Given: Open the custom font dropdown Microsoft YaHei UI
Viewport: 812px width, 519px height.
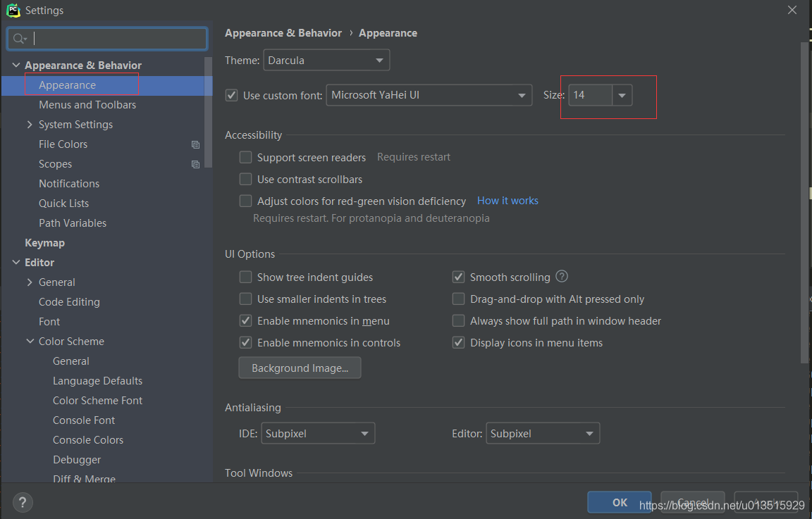Looking at the screenshot, I should pyautogui.click(x=429, y=95).
